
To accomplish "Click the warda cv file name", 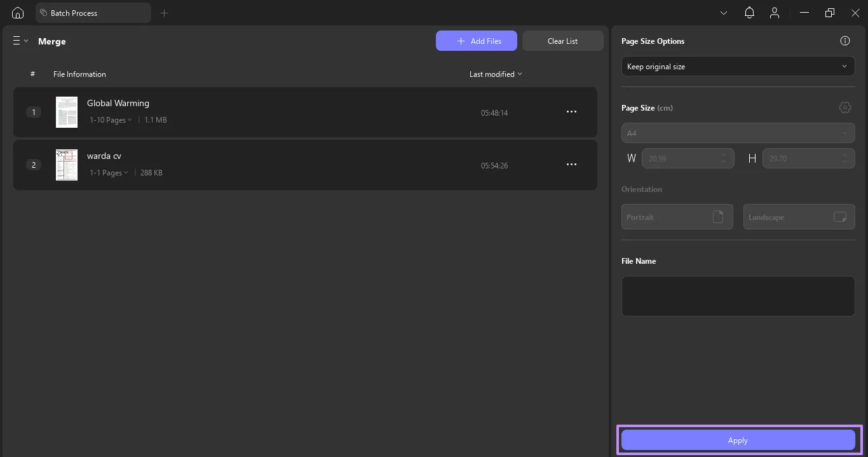I will (104, 156).
